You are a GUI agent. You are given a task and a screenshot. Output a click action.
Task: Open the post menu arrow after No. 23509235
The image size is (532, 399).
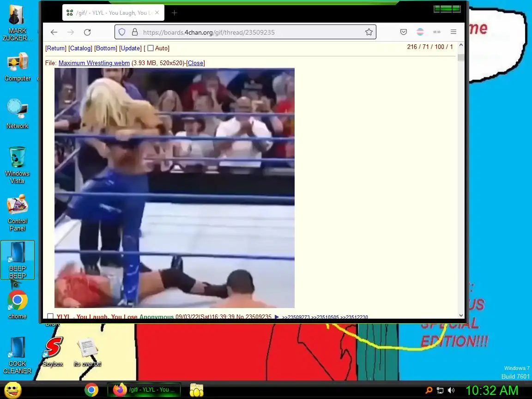(x=277, y=317)
